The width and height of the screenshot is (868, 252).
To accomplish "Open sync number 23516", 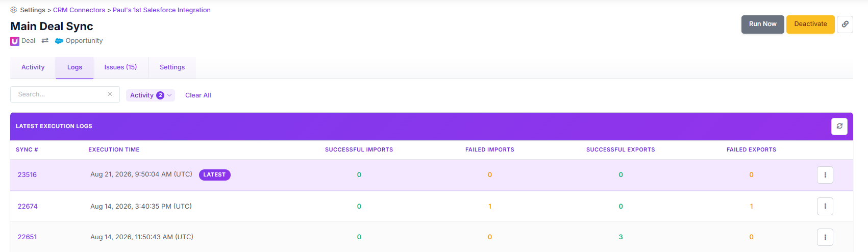I will (27, 175).
